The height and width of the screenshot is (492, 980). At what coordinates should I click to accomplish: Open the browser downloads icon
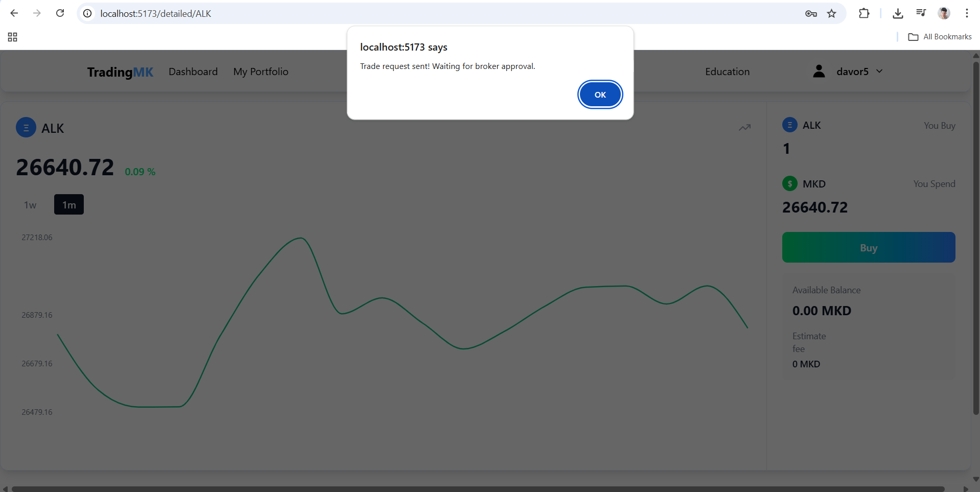click(898, 14)
